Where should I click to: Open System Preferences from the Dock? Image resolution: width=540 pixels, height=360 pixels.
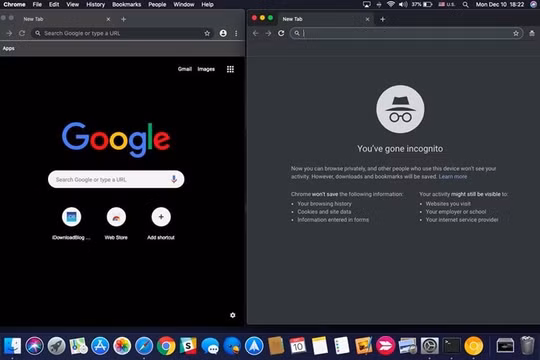coord(429,346)
